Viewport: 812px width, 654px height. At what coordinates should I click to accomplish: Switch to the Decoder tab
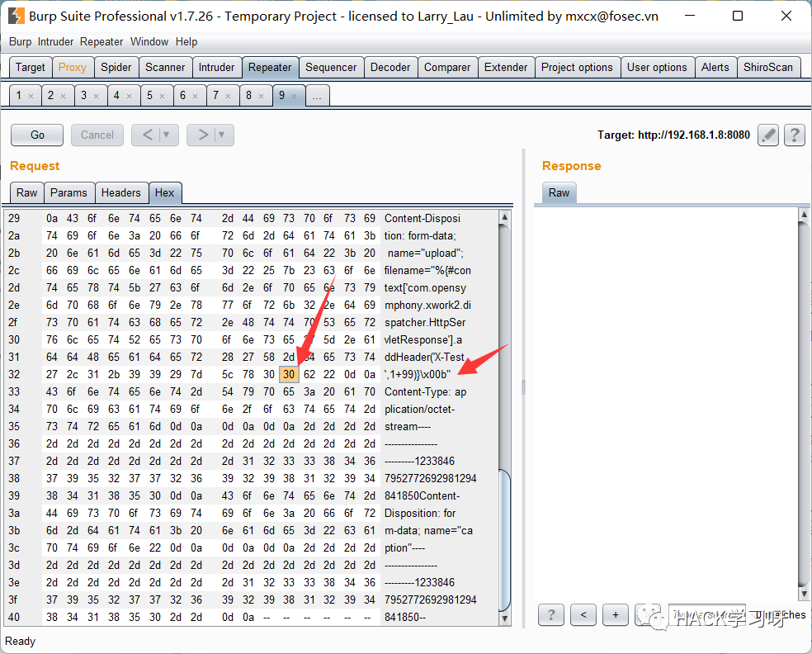coord(390,68)
